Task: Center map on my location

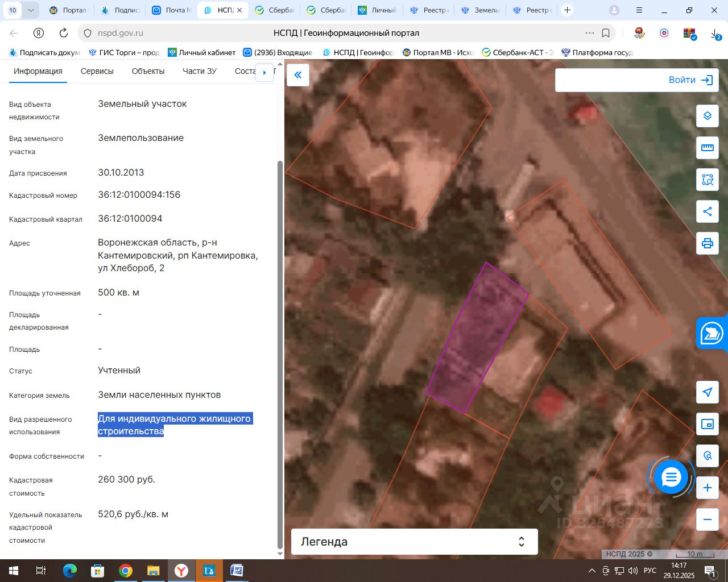Action: (708, 392)
